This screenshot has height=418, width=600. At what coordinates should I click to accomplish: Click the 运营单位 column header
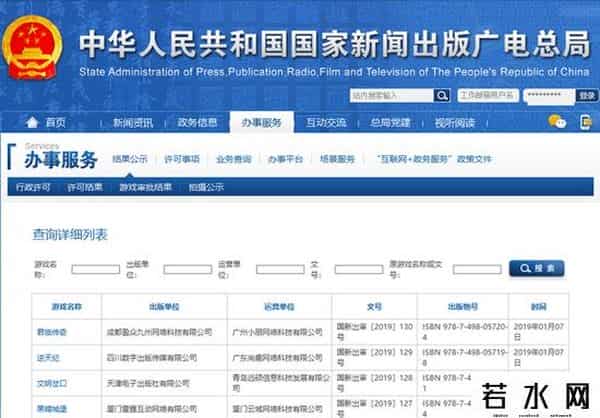(x=279, y=307)
